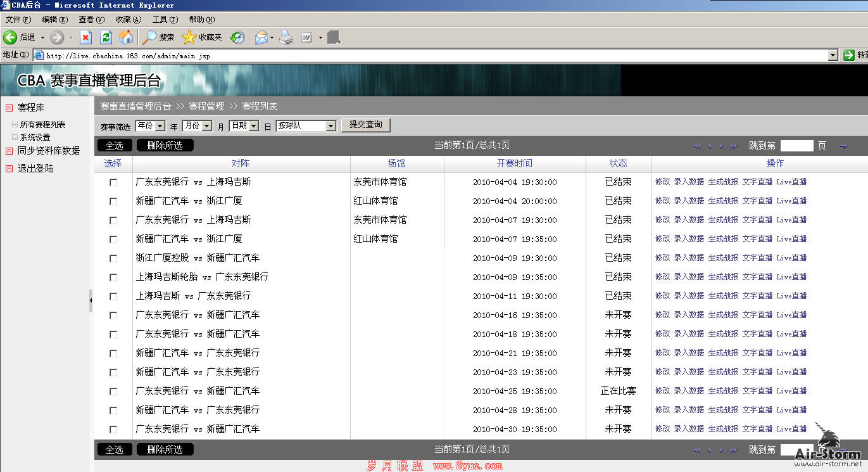Click the History clock icon
The image size is (868, 472).
pos(237,37)
